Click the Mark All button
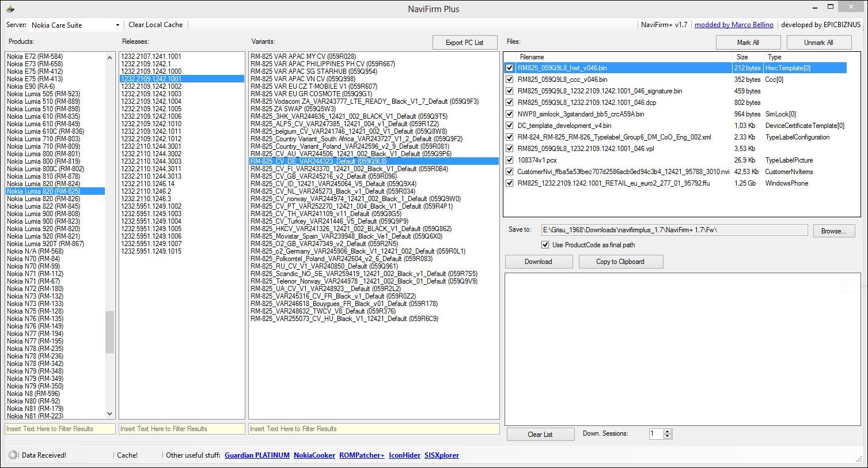Screen dimensions: 868x468 point(748,43)
